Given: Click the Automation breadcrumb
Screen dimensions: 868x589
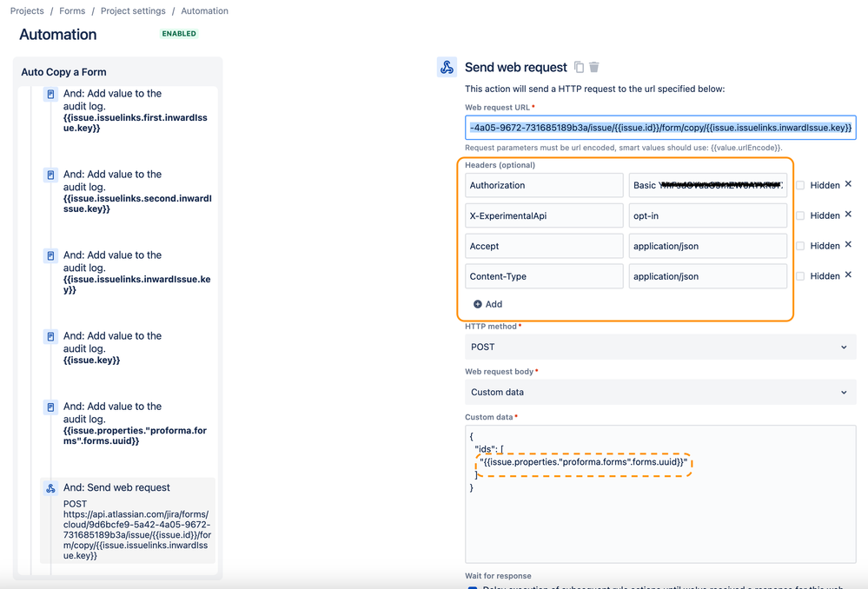Looking at the screenshot, I should pyautogui.click(x=205, y=11).
